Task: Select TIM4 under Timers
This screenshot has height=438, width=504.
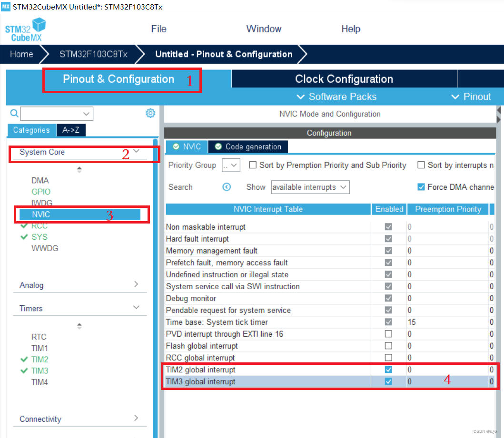Action: [x=39, y=382]
